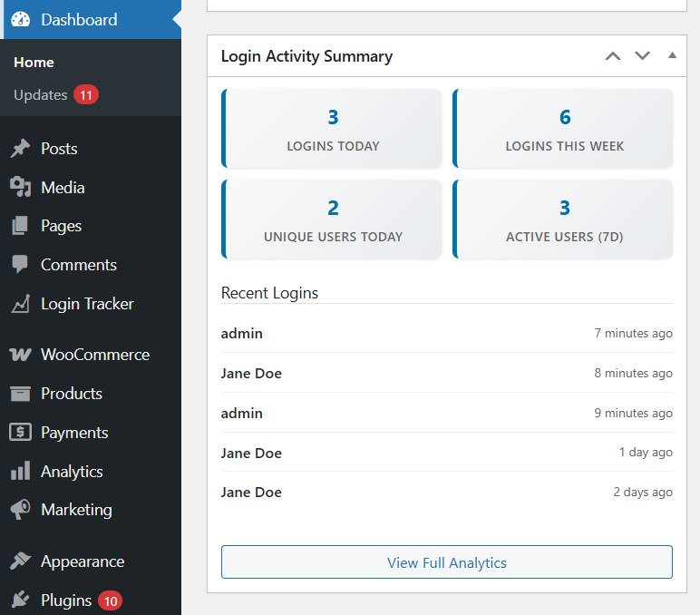
Task: Click the WooCommerce logo icon
Action: click(20, 355)
